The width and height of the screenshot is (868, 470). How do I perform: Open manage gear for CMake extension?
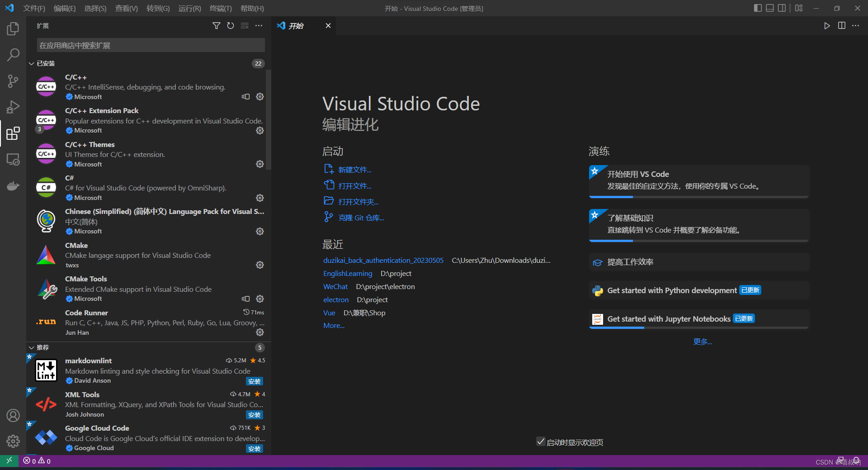(x=260, y=265)
